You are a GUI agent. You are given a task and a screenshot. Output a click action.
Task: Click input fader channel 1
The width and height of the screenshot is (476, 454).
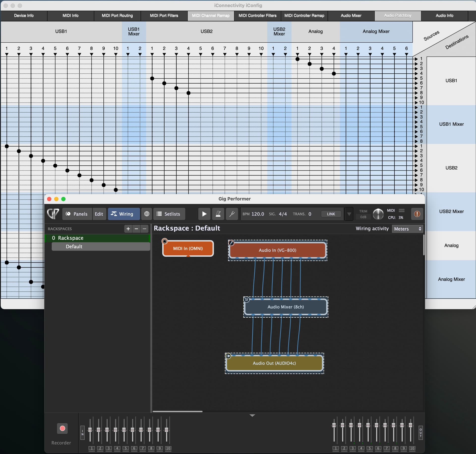(90, 430)
